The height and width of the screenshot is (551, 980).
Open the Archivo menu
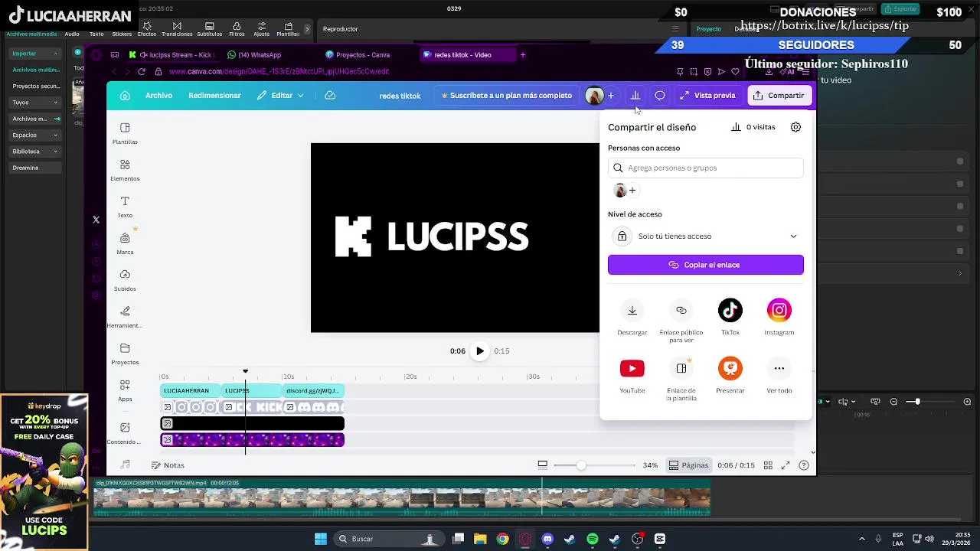point(158,96)
